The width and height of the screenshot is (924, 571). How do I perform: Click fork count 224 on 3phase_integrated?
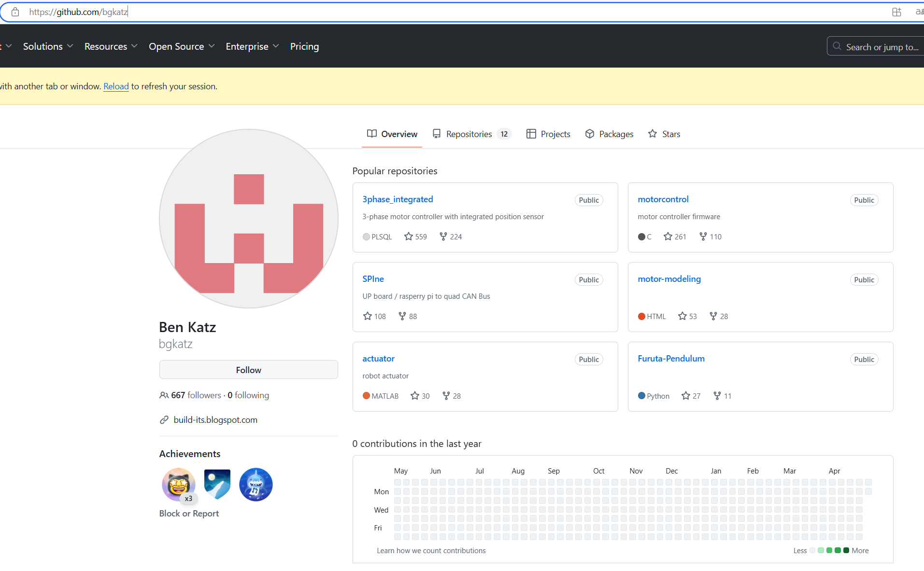pyautogui.click(x=450, y=237)
